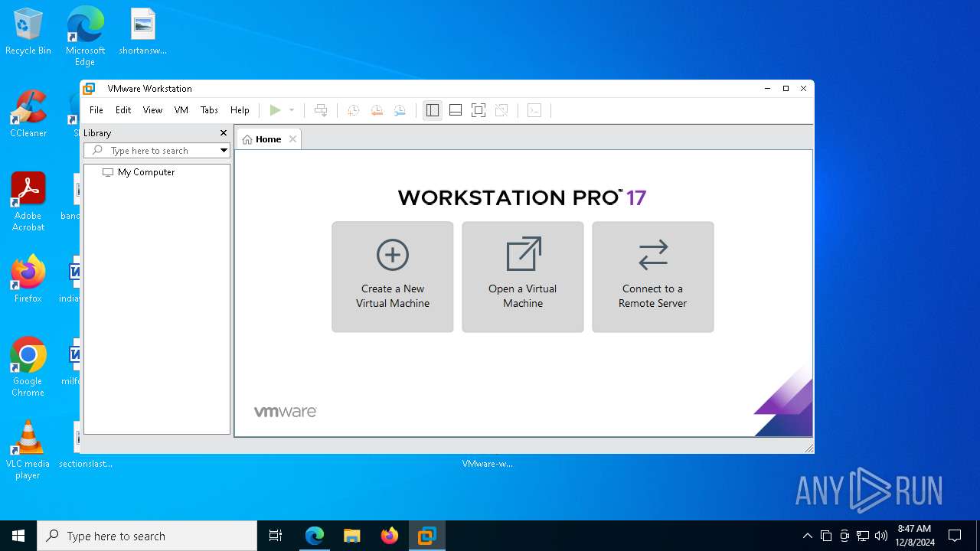Click the Manage Snapshots icon
980x551 pixels.
click(x=400, y=110)
